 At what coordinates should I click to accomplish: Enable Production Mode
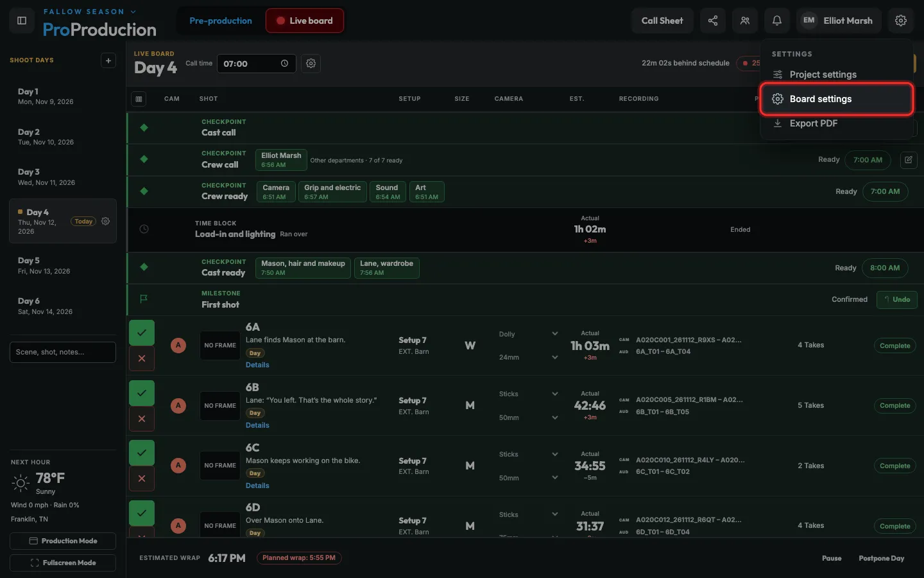pos(63,541)
